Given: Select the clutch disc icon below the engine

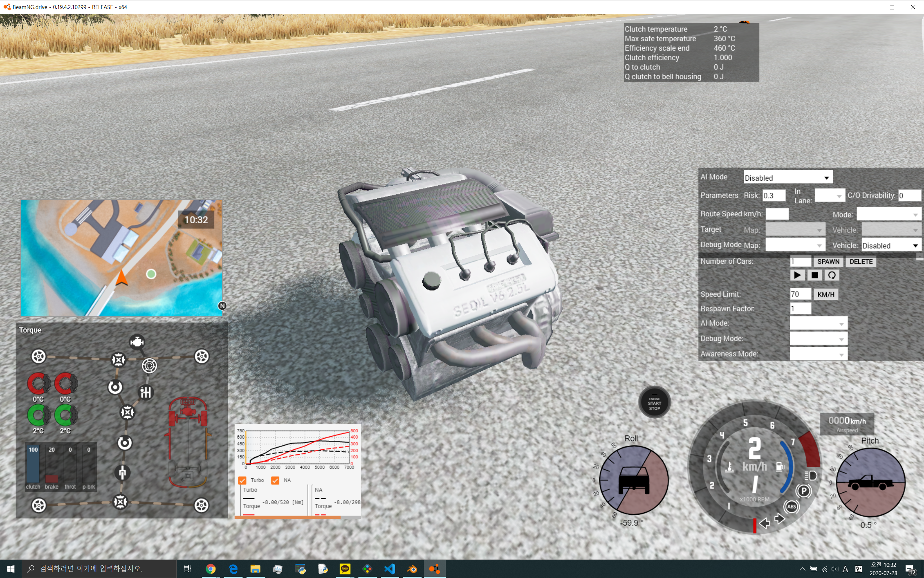Looking at the screenshot, I should [149, 366].
